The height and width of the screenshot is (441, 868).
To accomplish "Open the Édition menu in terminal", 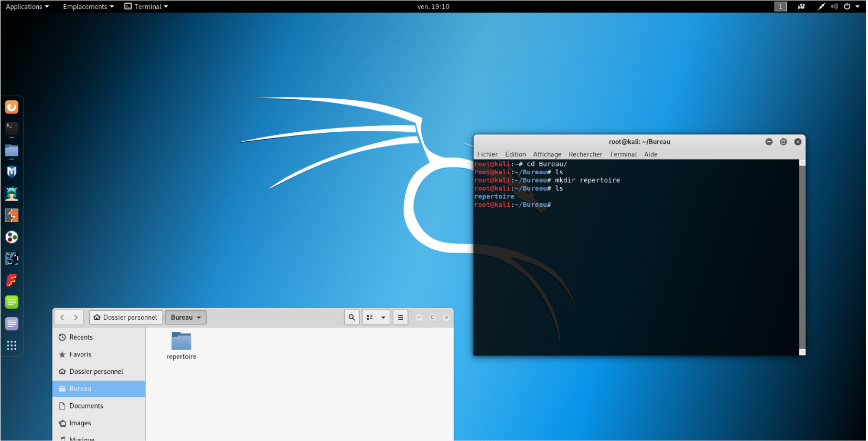I will click(x=515, y=154).
